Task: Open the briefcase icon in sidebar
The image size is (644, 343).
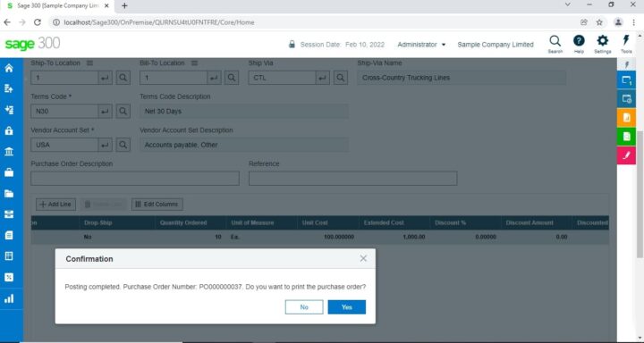Action: [9, 172]
